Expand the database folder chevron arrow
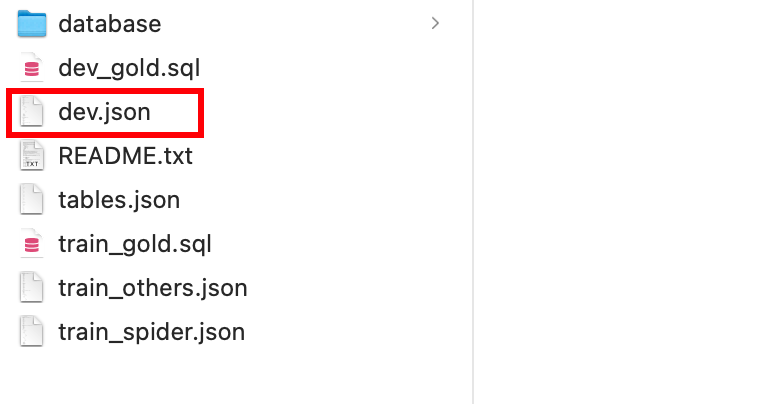Screen dimensions: 766x404 (x=435, y=24)
